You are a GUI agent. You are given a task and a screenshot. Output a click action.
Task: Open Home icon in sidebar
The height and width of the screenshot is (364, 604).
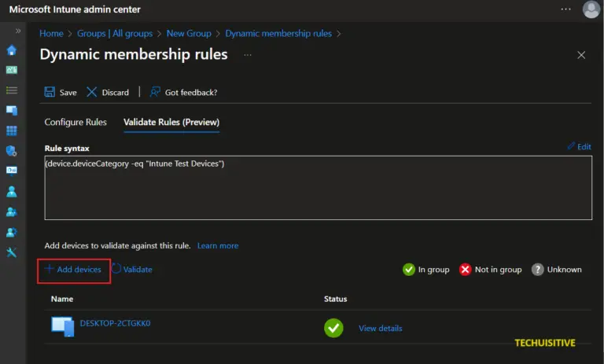[x=12, y=50]
